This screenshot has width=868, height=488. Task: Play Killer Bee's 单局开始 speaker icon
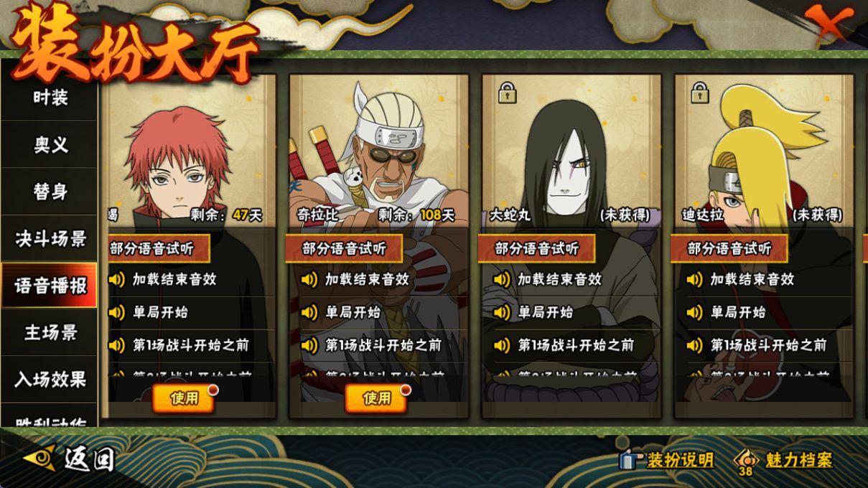[309, 312]
